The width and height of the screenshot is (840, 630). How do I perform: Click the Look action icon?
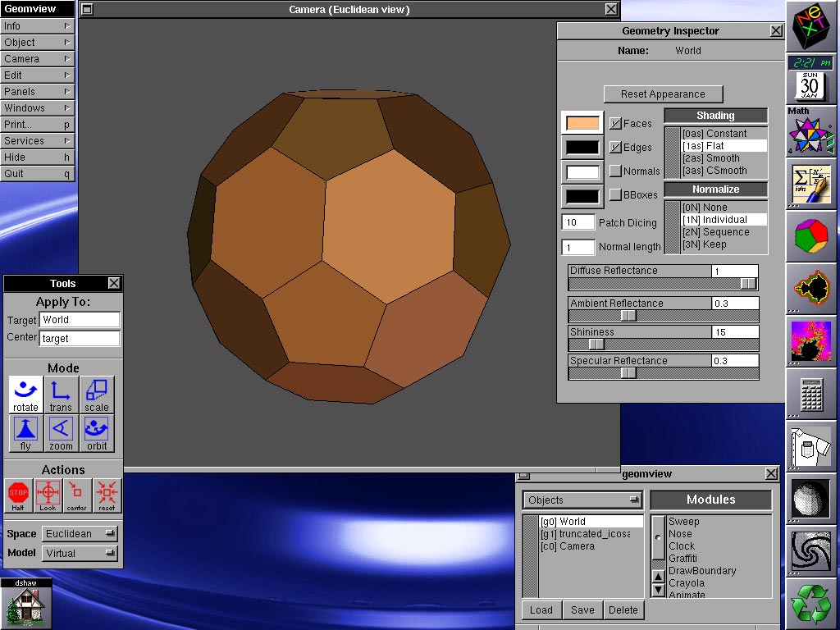tap(48, 495)
